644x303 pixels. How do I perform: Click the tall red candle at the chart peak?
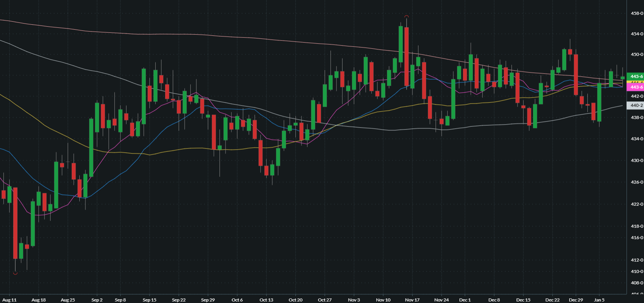coord(406,57)
